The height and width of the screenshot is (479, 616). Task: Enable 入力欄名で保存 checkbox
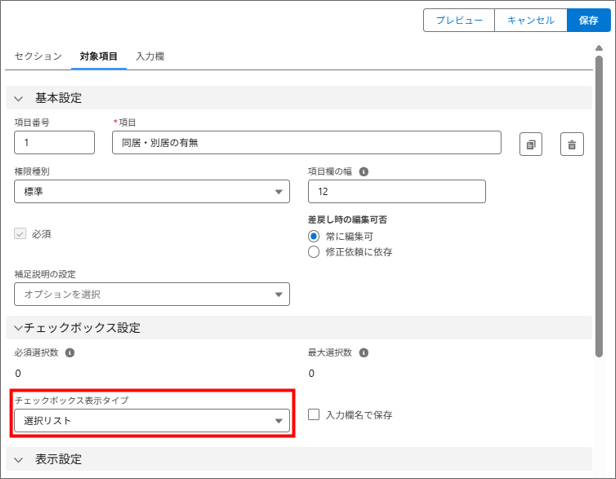click(314, 415)
